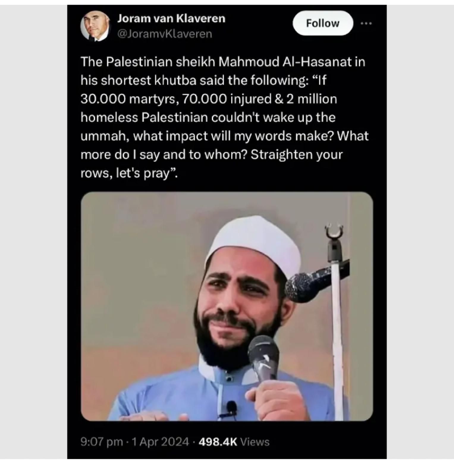Click the Follow button

pos(323,23)
